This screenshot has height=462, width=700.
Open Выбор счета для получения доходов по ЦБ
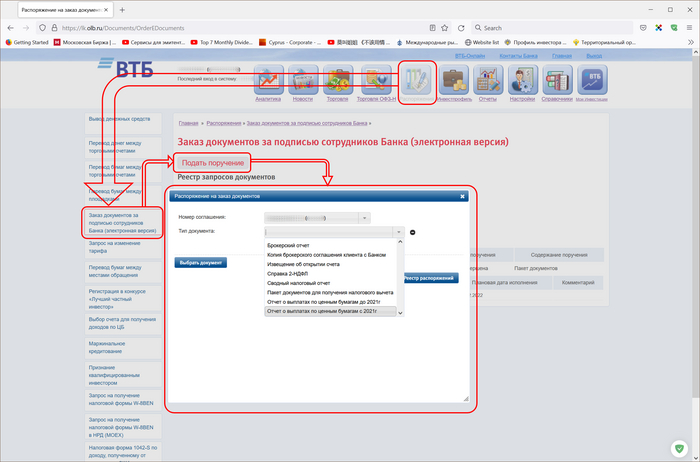point(123,323)
